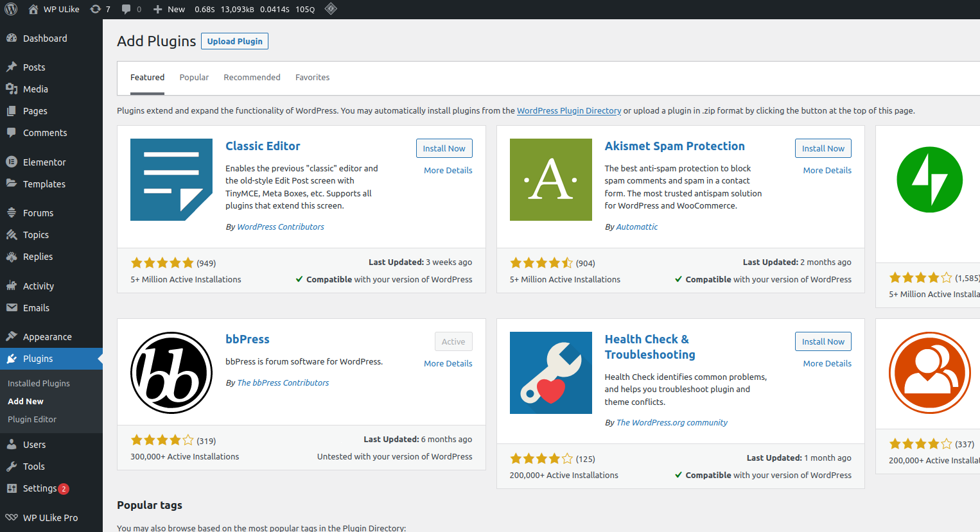
Task: Click the red Settings badge showing 2
Action: pos(64,489)
